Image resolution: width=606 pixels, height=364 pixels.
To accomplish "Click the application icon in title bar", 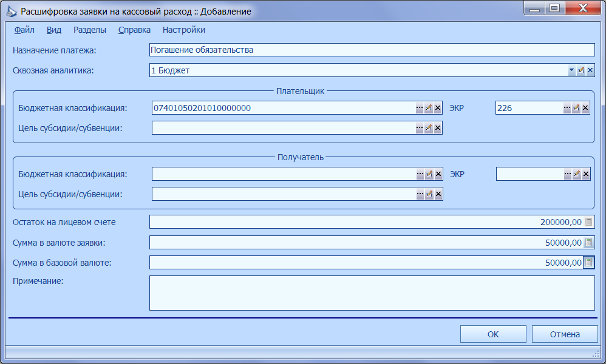I will click(x=11, y=11).
